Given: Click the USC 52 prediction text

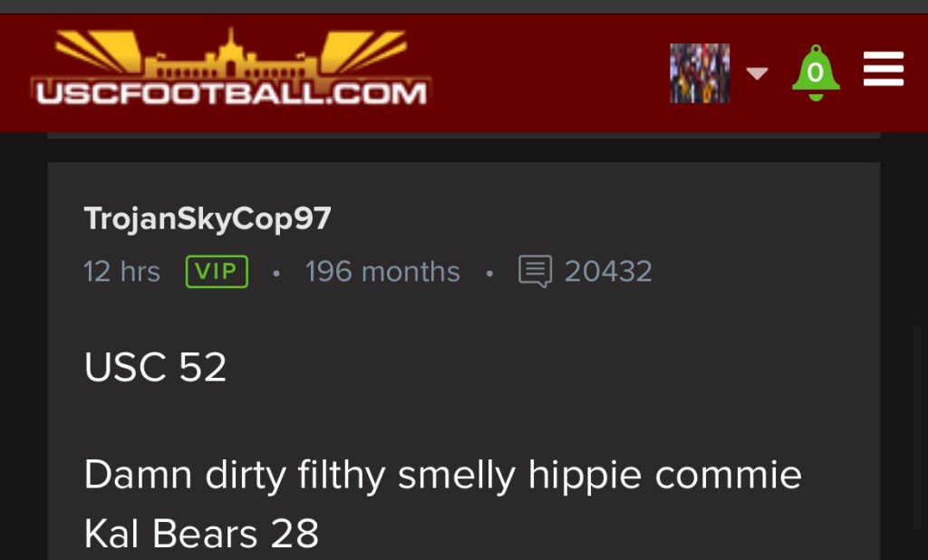Looking at the screenshot, I should click(155, 367).
